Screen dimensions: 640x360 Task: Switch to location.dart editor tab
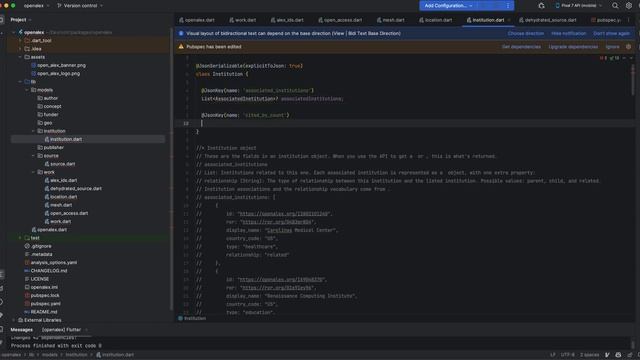436,20
